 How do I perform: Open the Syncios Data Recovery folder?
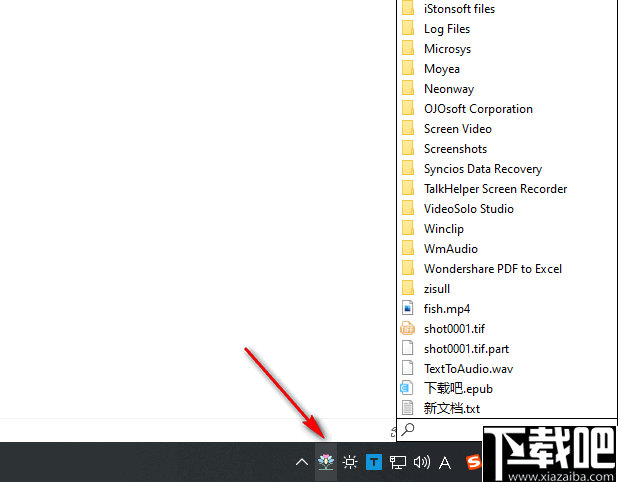pos(483,169)
